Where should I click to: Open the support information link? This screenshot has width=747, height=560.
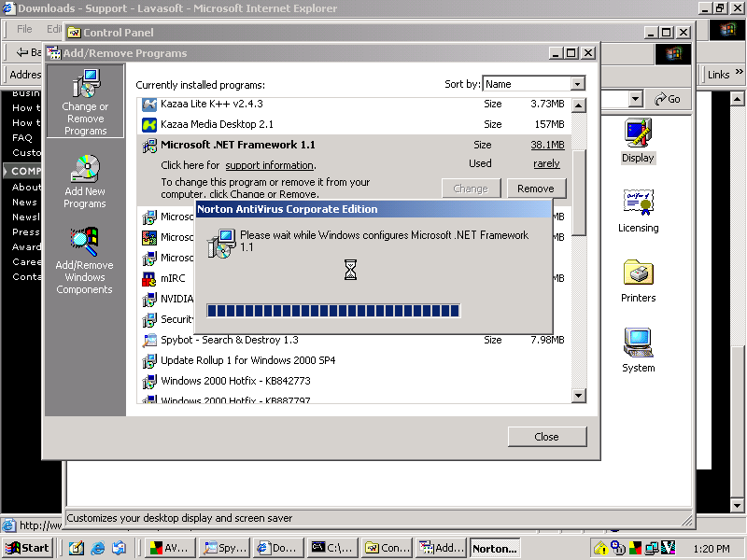[x=269, y=165]
